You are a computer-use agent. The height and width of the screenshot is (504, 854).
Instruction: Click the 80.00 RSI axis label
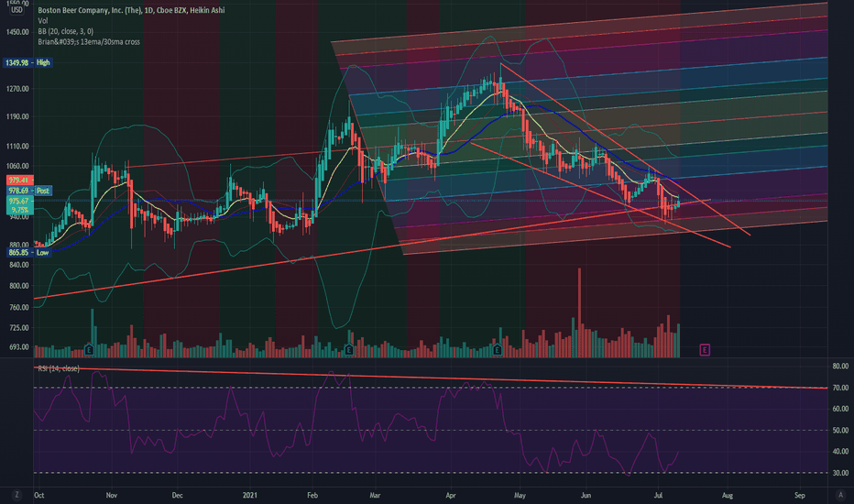tap(840, 367)
